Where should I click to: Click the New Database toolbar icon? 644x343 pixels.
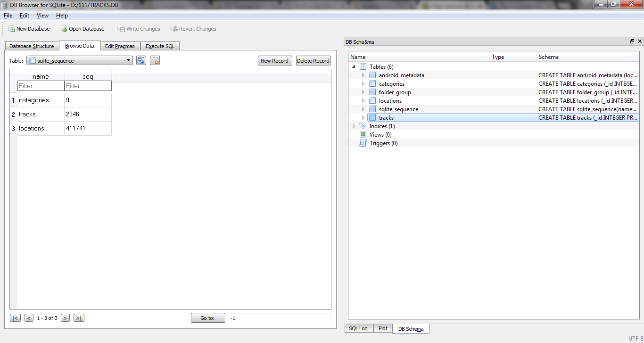pyautogui.click(x=12, y=29)
